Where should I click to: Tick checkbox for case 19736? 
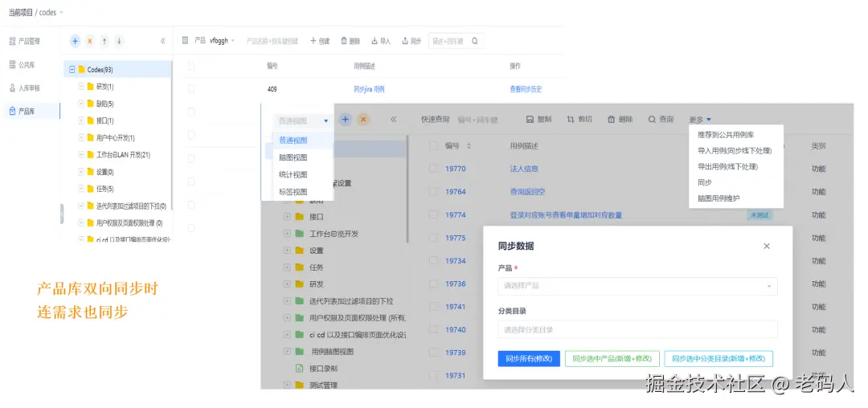click(433, 284)
